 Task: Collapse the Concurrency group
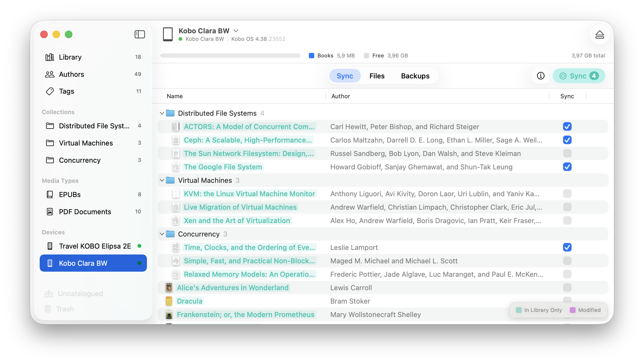162,234
